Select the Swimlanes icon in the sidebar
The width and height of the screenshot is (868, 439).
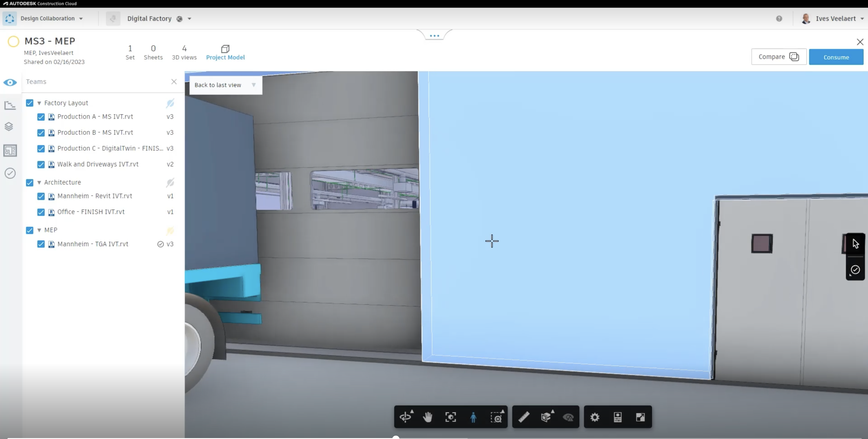(x=10, y=127)
